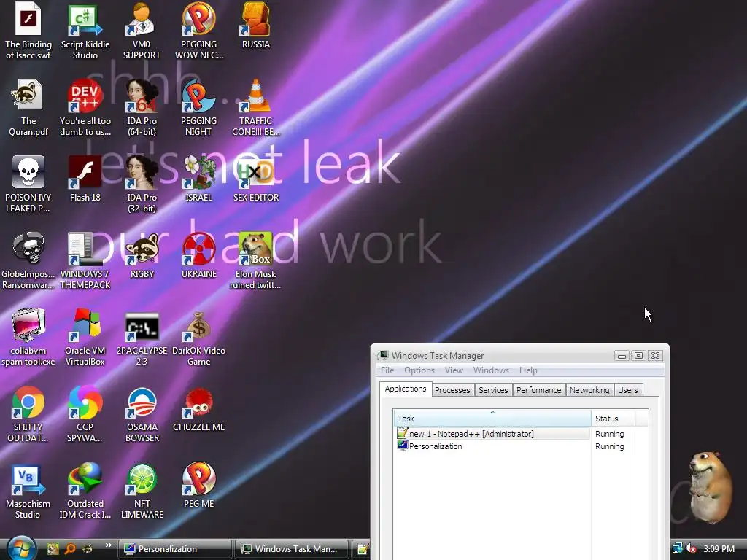Select the CCP SPYWA... colorful swirl shortcut
The image size is (747, 560).
click(x=85, y=414)
